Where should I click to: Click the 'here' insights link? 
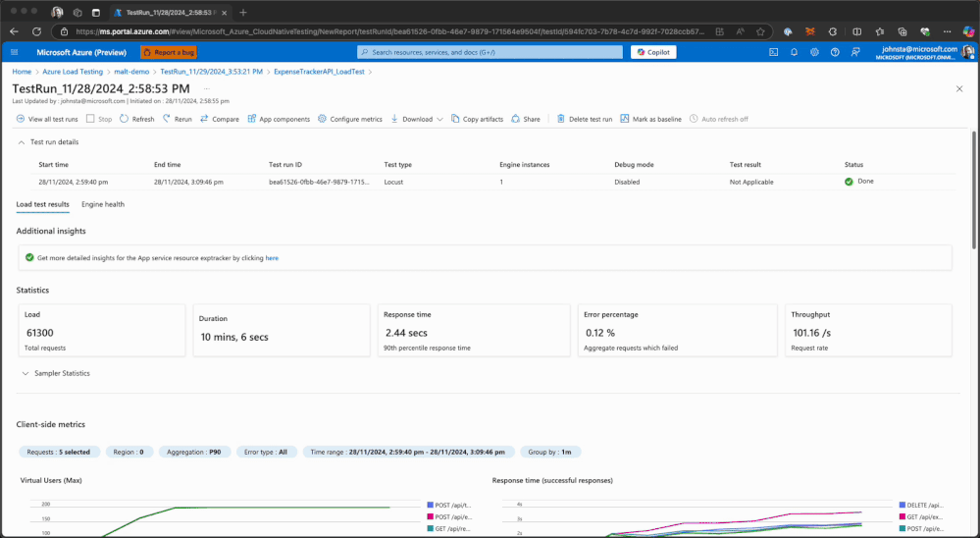(x=272, y=258)
